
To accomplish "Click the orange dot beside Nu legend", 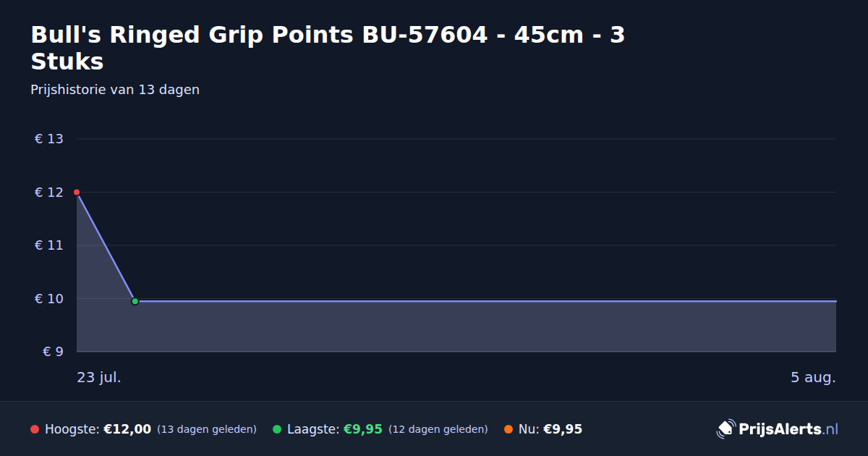I will pos(509,429).
